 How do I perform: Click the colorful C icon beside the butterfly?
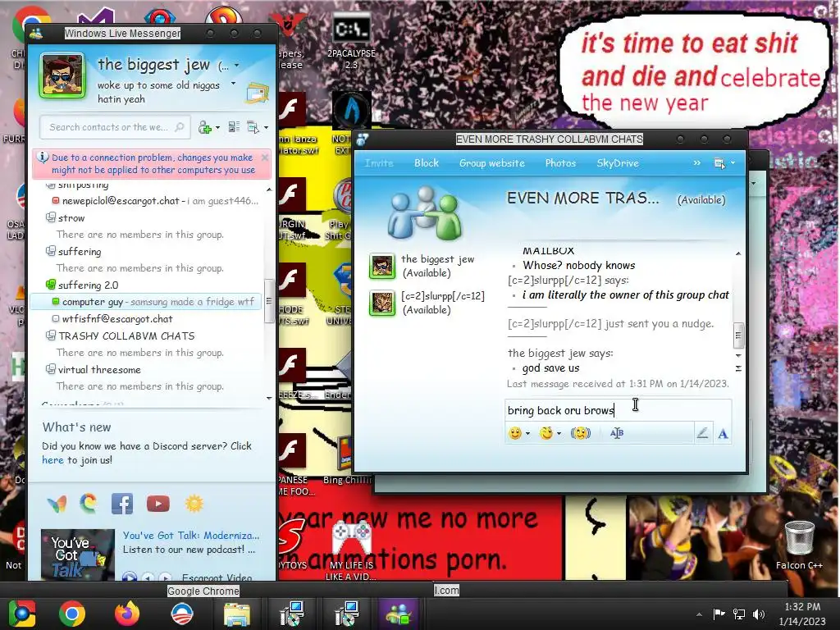tap(89, 504)
